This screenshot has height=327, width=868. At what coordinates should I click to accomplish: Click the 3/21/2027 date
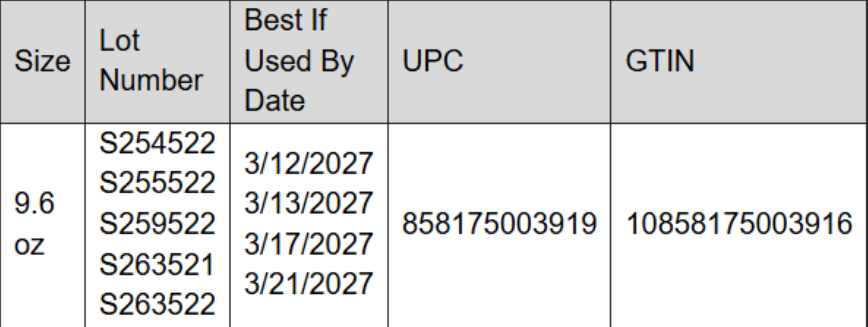[309, 283]
